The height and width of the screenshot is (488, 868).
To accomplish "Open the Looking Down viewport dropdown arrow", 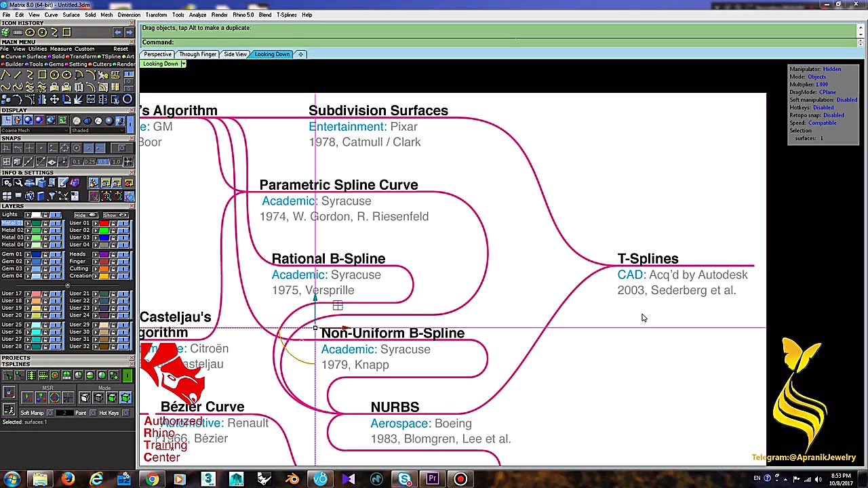I will pos(182,64).
